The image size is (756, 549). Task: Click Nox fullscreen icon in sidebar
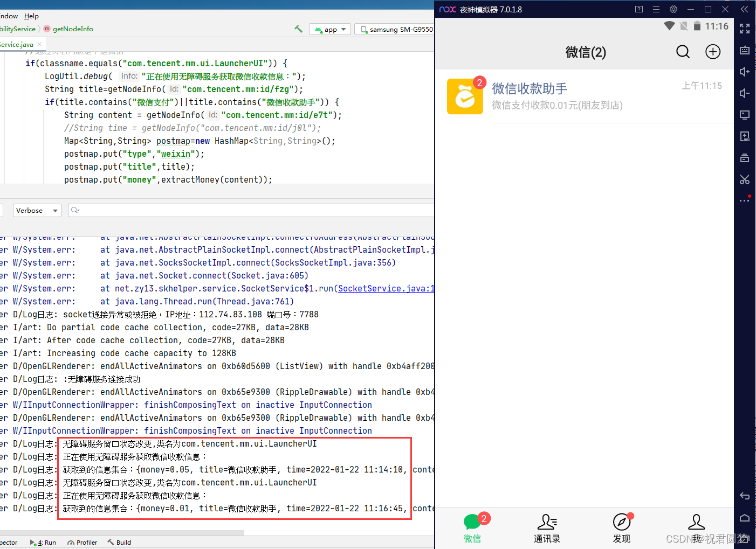(x=745, y=29)
